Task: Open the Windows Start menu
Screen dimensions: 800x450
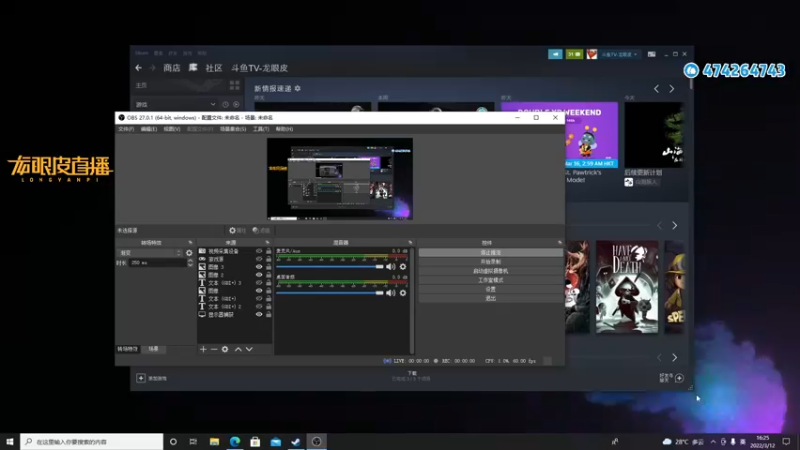Action: click(x=10, y=442)
